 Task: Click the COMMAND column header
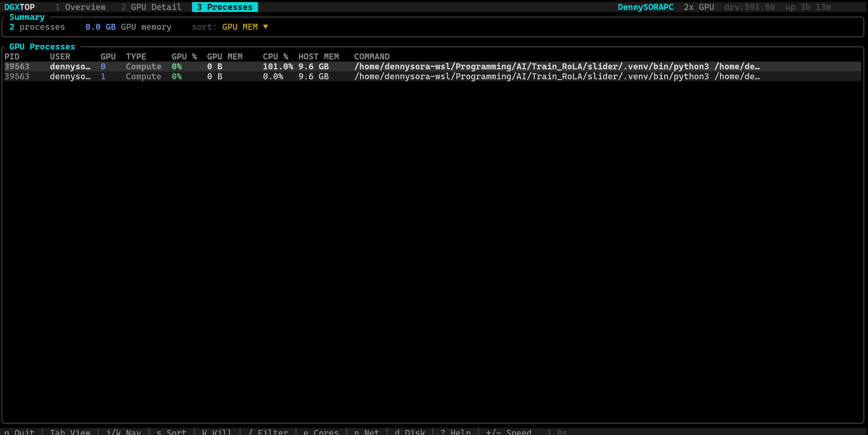pos(372,57)
